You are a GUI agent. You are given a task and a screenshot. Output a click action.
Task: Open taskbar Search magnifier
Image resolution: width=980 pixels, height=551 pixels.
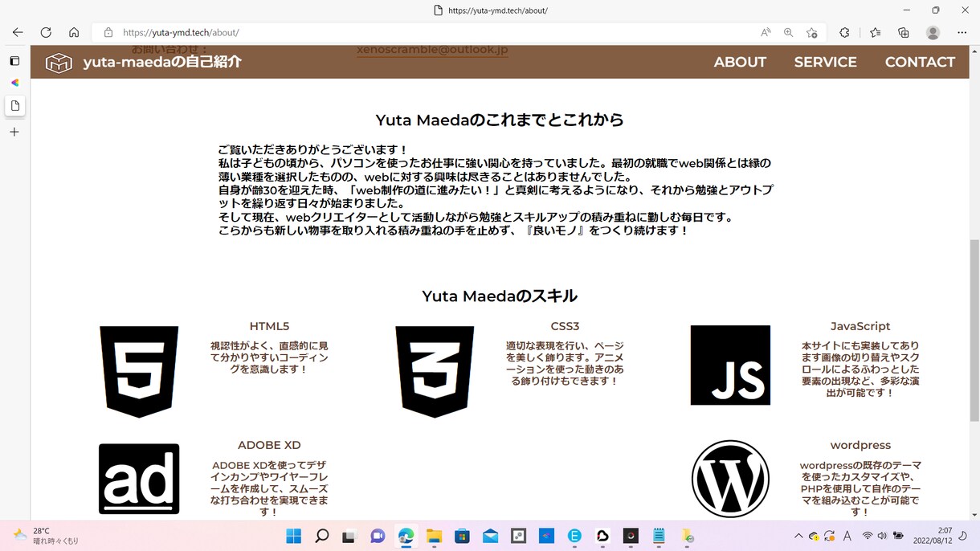point(322,536)
